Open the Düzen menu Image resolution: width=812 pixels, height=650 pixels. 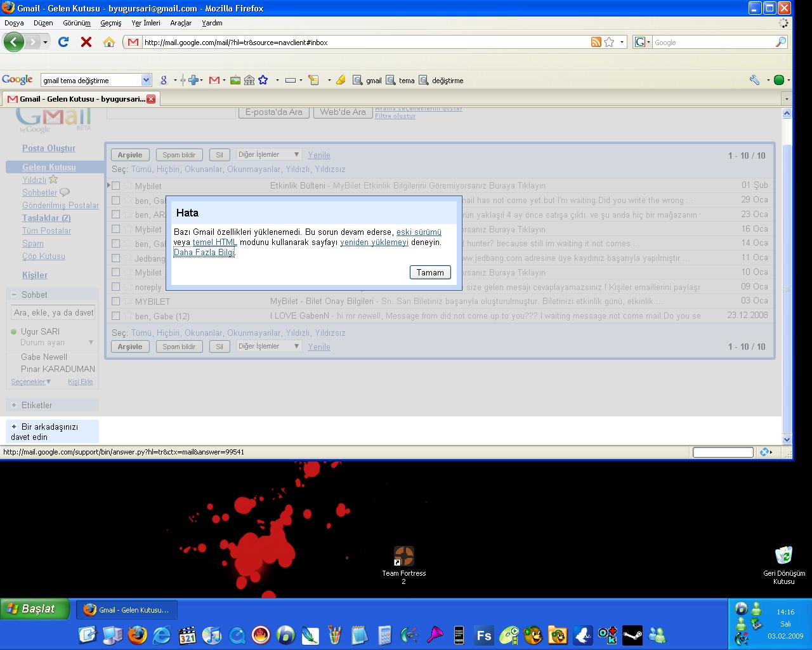[x=43, y=23]
